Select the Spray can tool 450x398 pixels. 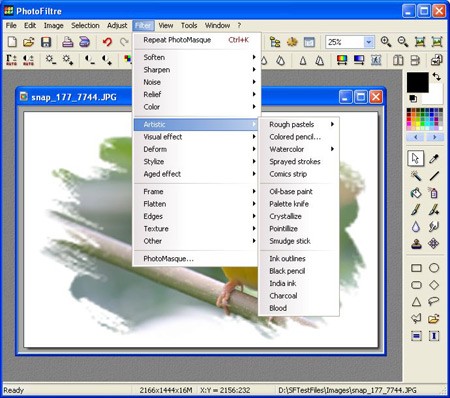point(434,193)
